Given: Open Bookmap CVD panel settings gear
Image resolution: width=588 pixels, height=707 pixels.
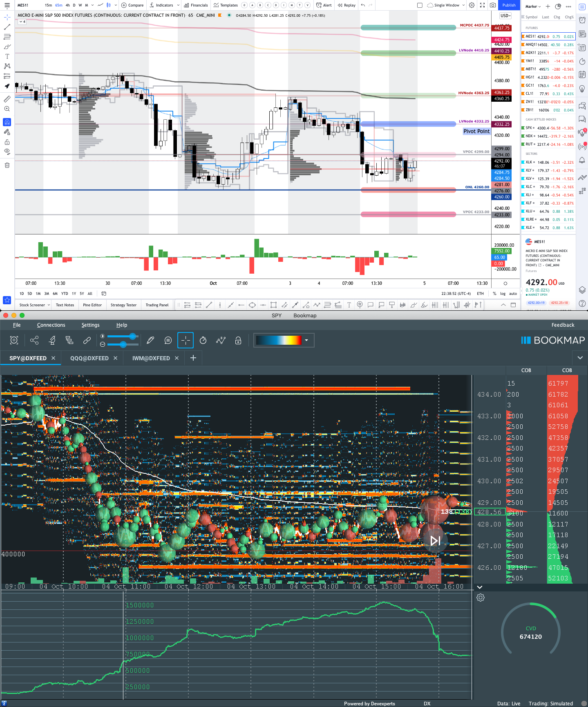Looking at the screenshot, I should point(481,598).
